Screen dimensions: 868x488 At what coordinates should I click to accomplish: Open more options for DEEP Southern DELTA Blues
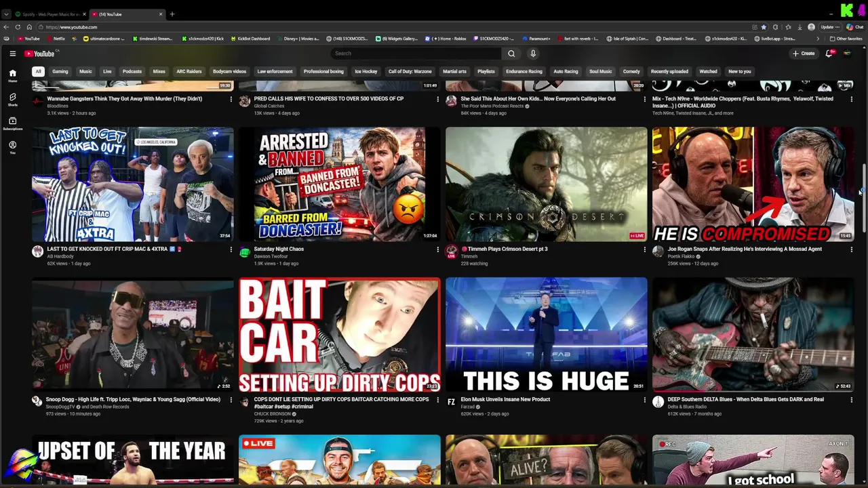pos(851,400)
